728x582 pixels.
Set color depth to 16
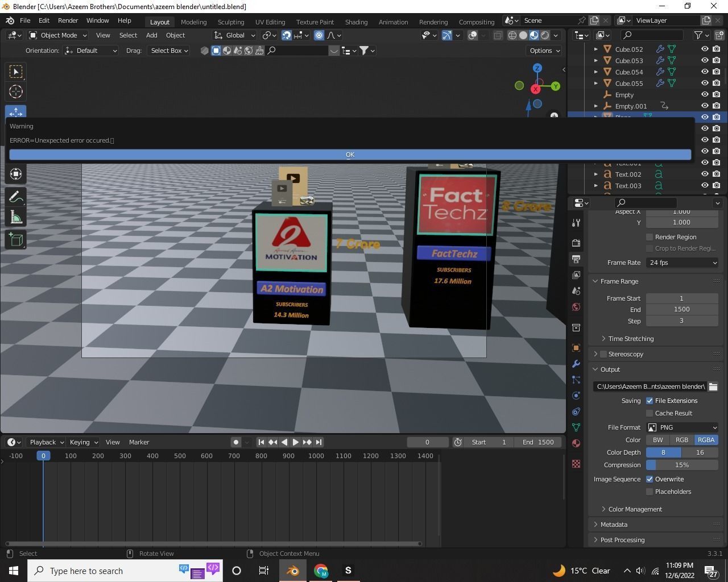(700, 452)
